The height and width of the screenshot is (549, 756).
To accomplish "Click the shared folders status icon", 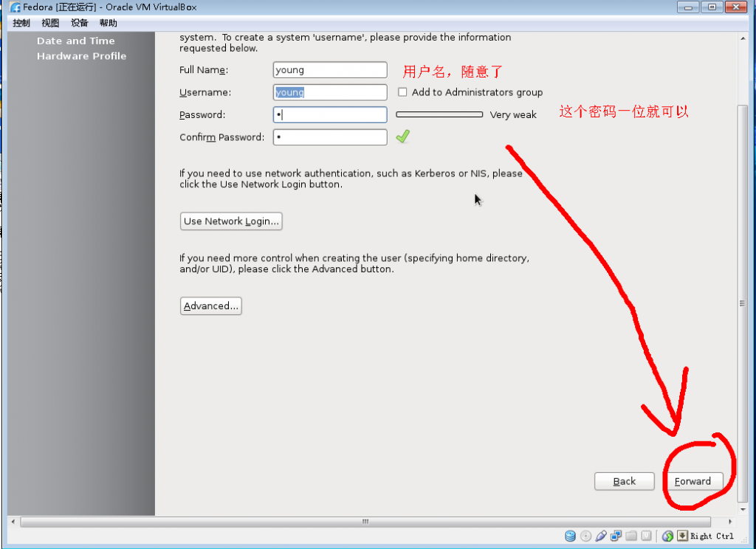I will pyautogui.click(x=630, y=536).
